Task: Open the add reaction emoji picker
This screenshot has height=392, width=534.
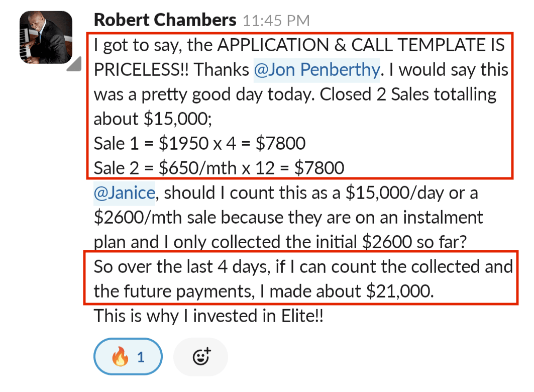Action: point(200,357)
